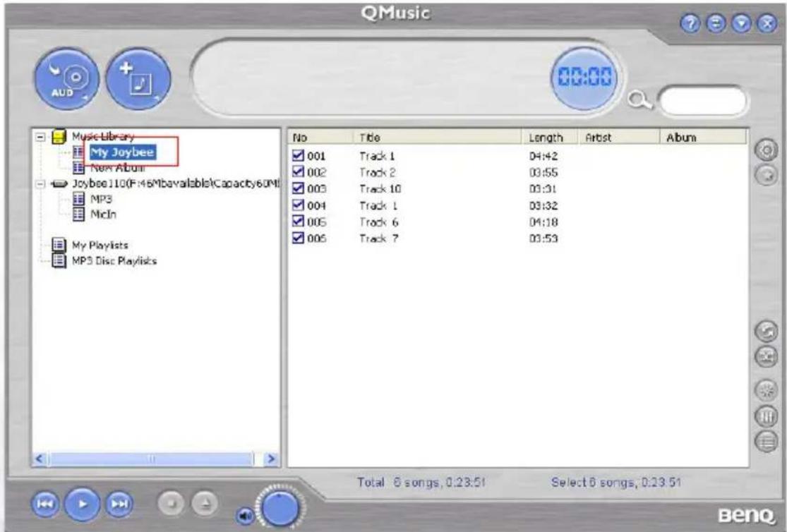This screenshot has height=532, width=787.
Task: Close QMusic with the X button
Action: click(767, 23)
